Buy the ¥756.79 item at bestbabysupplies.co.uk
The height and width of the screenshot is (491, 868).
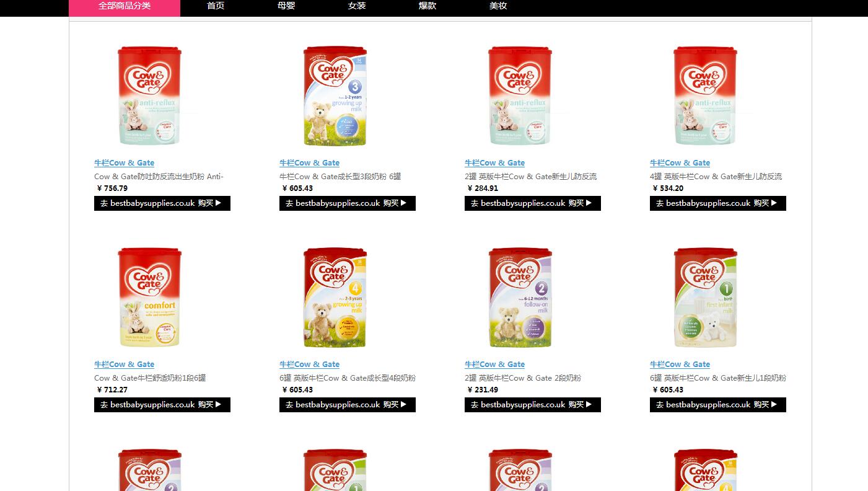[162, 203]
